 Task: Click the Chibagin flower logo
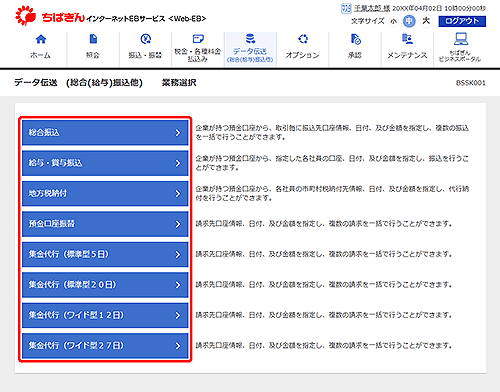(25, 16)
